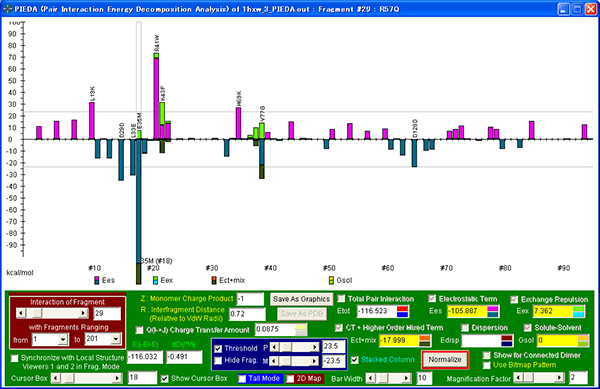The image size is (600, 389).
Task: Click Eex green-cyan color swatch
Action: tap(579, 311)
